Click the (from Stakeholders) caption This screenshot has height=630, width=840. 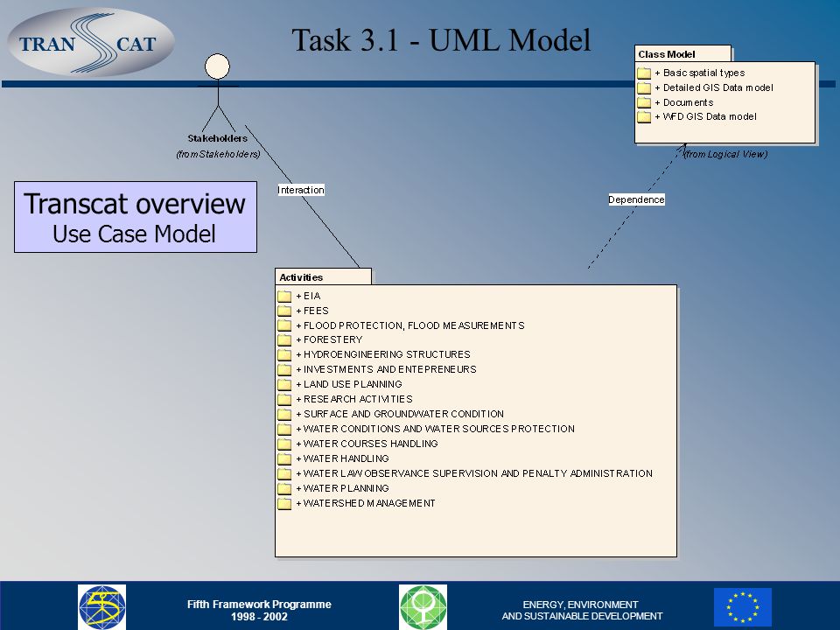pos(218,154)
